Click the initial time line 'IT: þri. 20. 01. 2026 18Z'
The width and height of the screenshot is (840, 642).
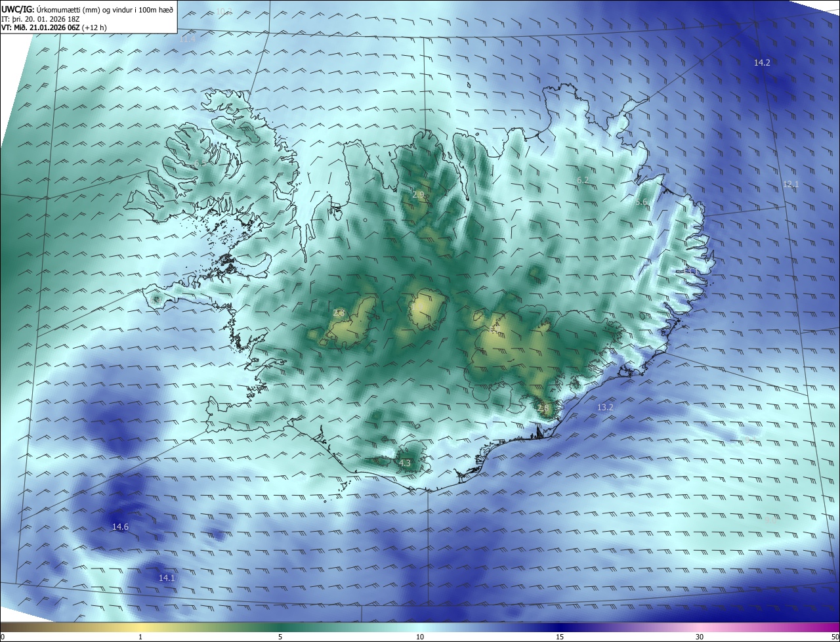point(41,19)
